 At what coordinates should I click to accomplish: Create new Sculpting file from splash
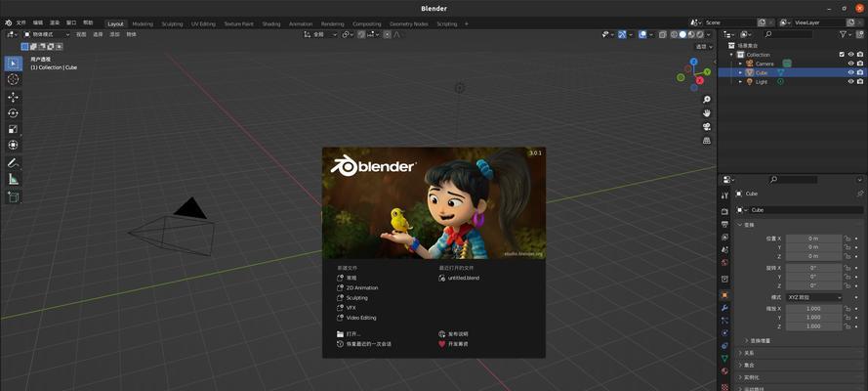(352, 298)
